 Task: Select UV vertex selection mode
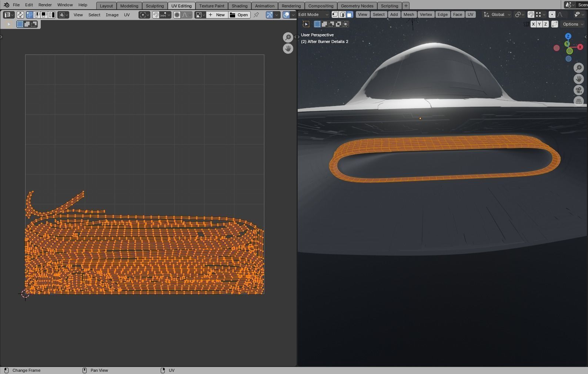coord(29,15)
